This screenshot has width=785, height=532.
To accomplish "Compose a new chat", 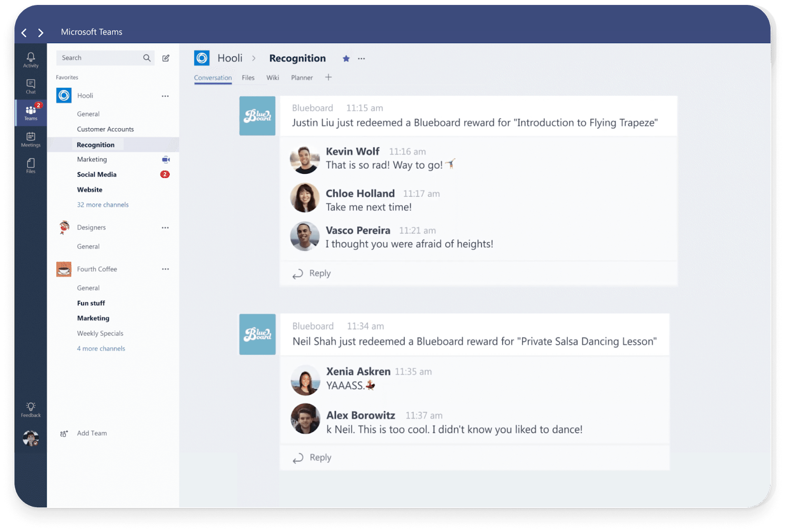I will point(166,58).
